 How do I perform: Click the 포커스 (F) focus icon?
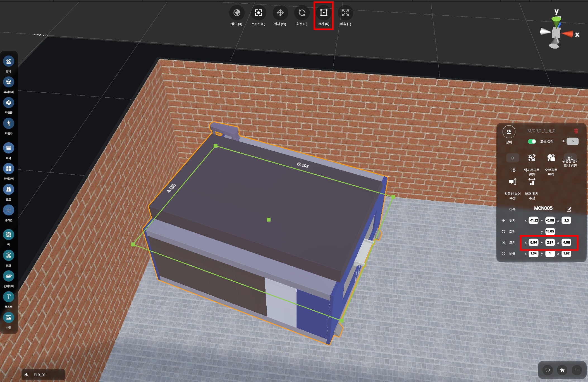point(258,13)
